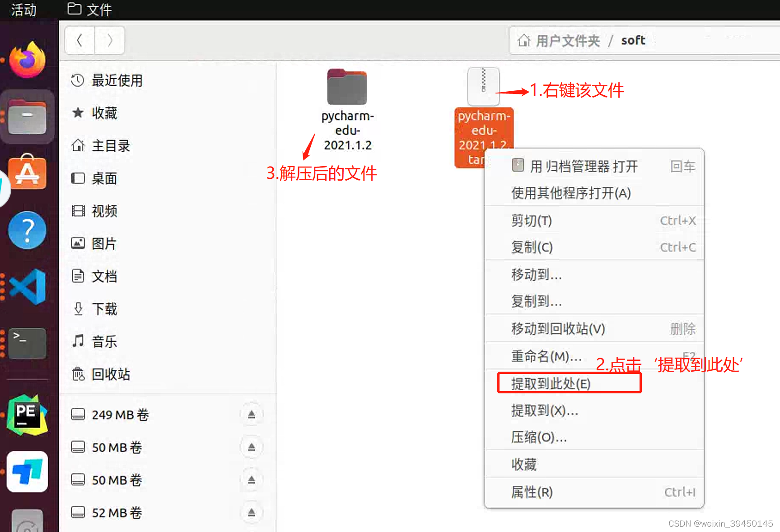Select the pycharm-edu tar archive file
Screen dimensions: 780x532
pos(483,117)
